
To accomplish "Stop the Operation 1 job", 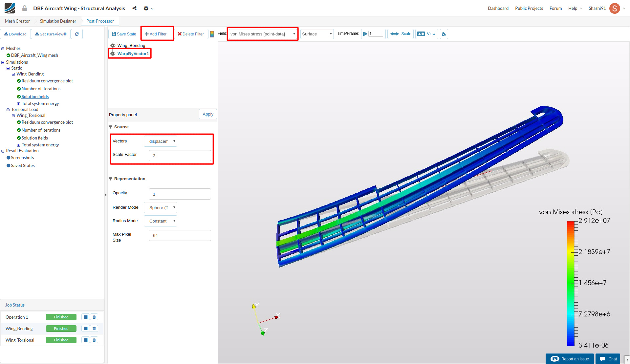I will [86, 317].
